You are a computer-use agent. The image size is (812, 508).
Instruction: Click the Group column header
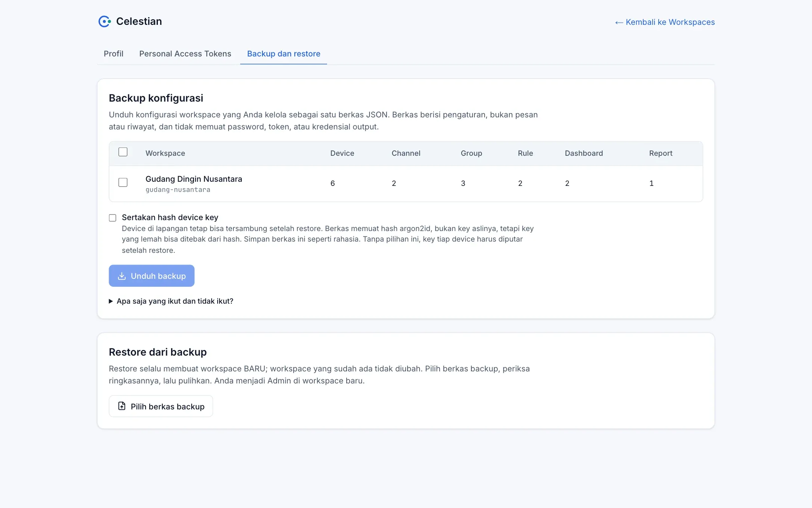click(471, 153)
